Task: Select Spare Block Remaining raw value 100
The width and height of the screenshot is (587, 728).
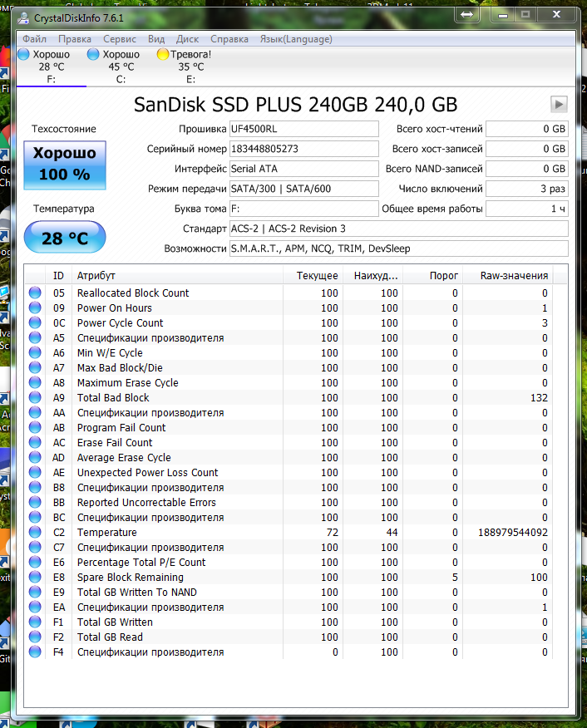Action: [x=539, y=577]
